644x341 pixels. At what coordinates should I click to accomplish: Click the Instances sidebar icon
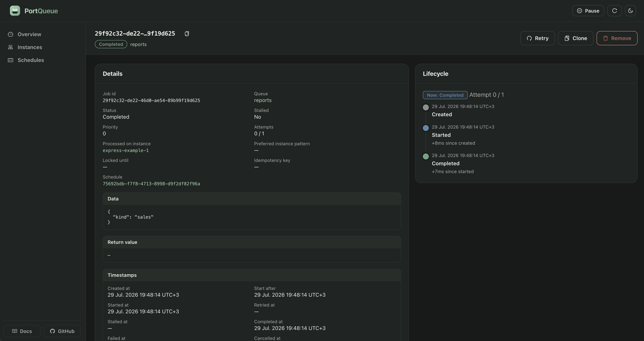tap(10, 47)
